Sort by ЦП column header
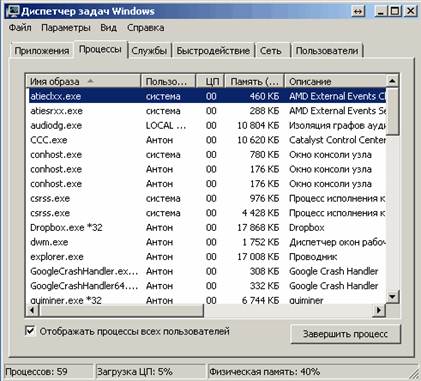Viewport: 421px width, 381px height. pyautogui.click(x=211, y=81)
